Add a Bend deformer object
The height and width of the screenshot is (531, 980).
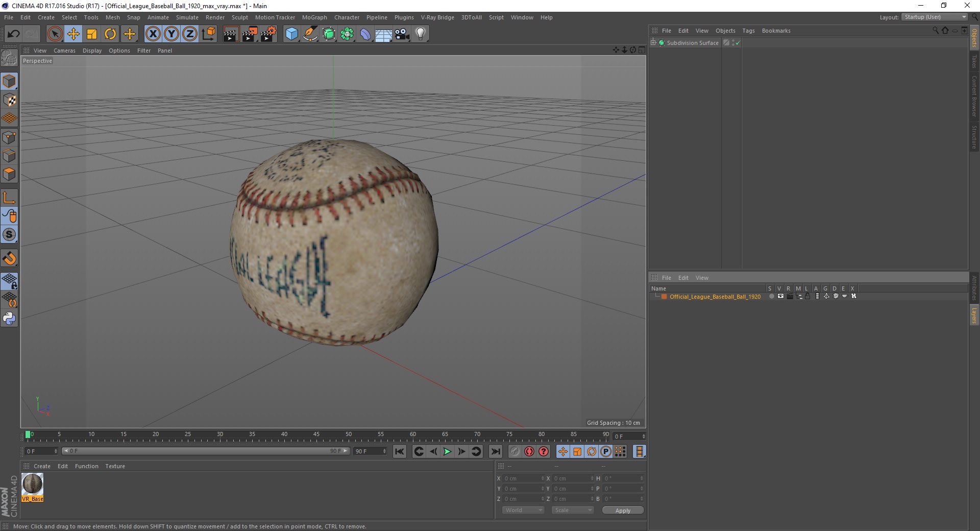coord(366,34)
